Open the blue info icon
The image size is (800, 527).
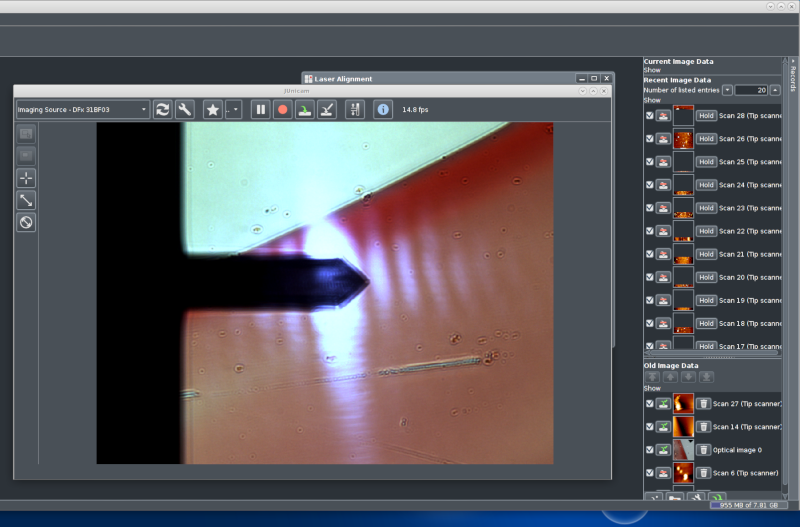(383, 109)
